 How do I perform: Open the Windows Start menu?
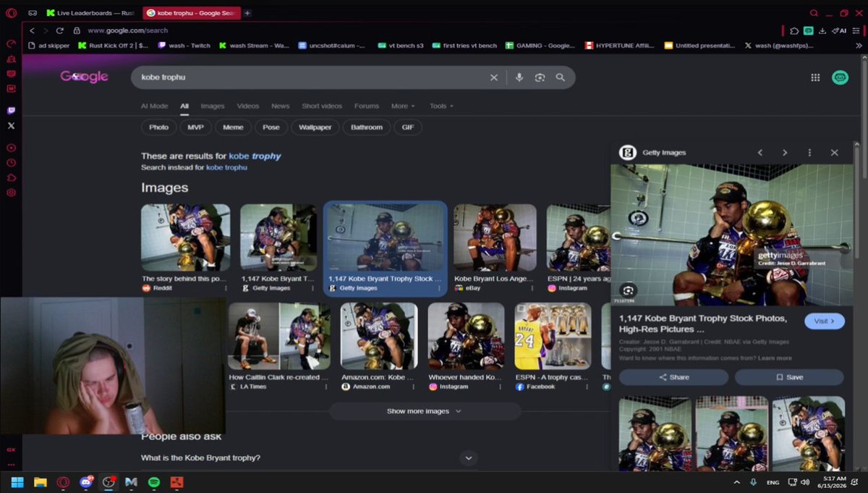pos(17,482)
